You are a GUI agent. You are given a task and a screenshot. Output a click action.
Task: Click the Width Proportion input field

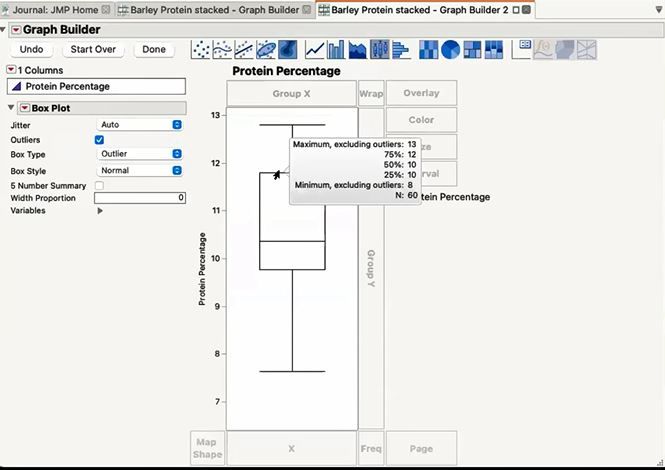140,198
